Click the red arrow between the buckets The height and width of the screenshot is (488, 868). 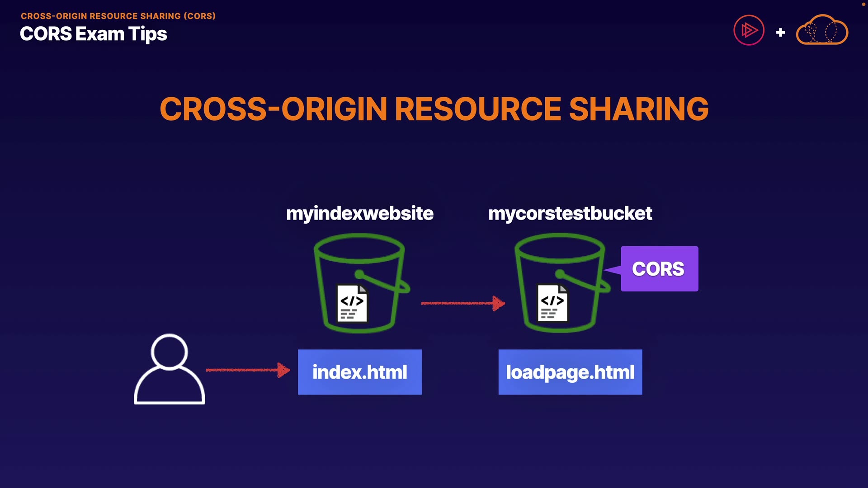[462, 303]
